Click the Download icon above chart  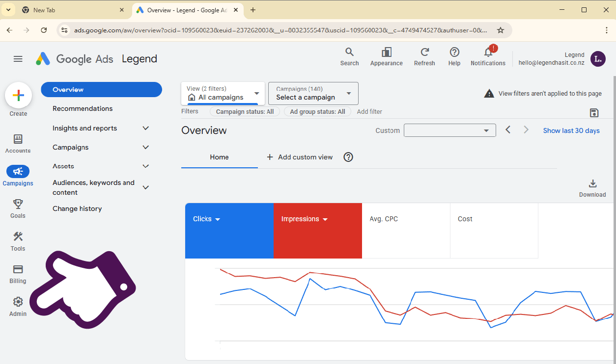593,183
